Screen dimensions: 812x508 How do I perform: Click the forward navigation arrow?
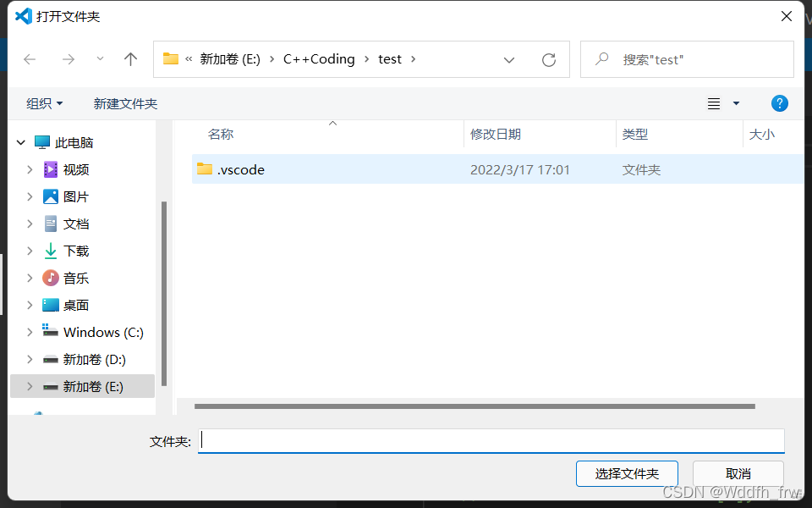68,58
